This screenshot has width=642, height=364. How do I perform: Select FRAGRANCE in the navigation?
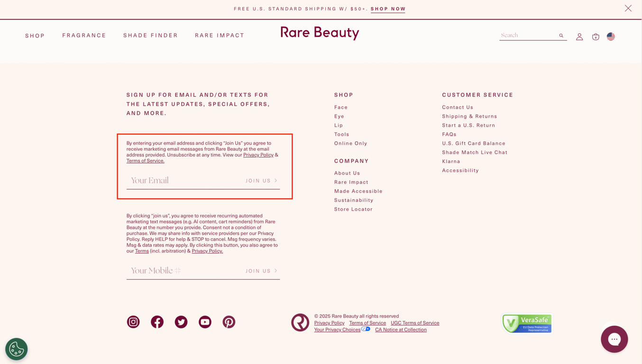point(84,35)
